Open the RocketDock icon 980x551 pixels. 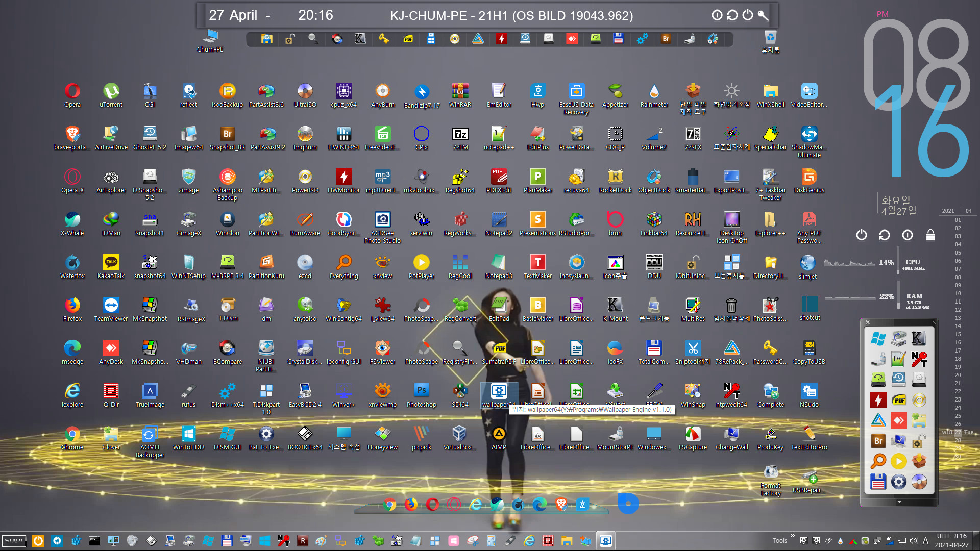615,181
